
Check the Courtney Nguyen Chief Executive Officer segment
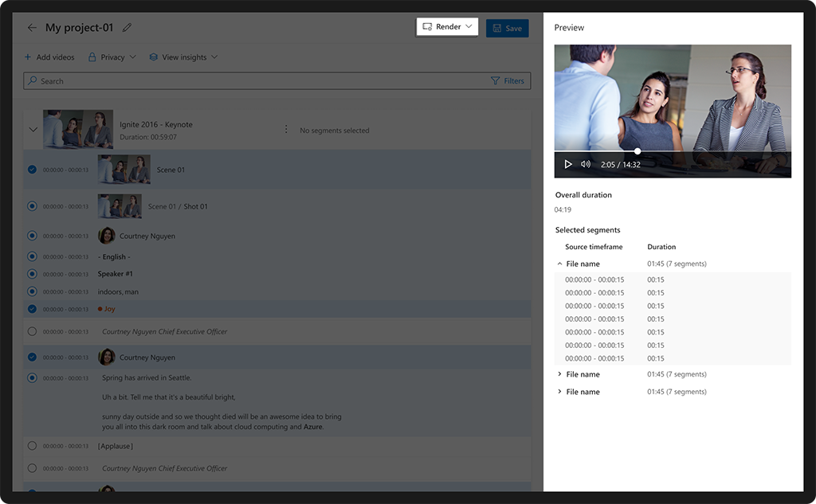click(x=31, y=332)
